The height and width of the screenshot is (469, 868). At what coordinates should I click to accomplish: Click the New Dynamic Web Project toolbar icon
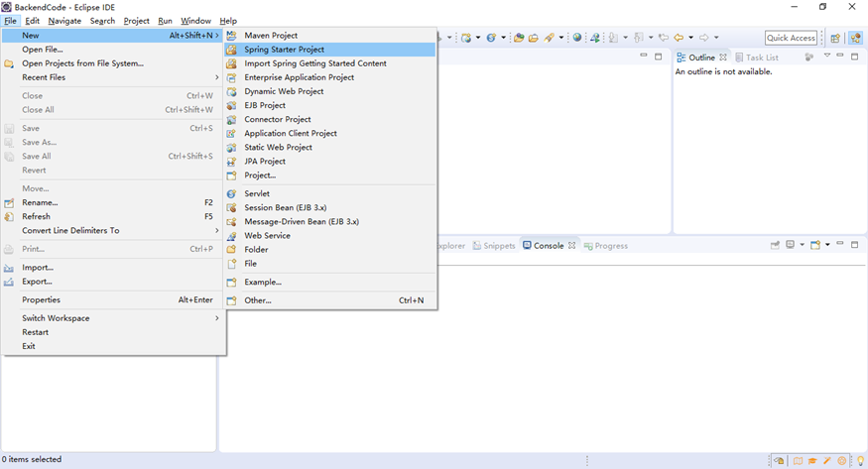click(x=466, y=38)
